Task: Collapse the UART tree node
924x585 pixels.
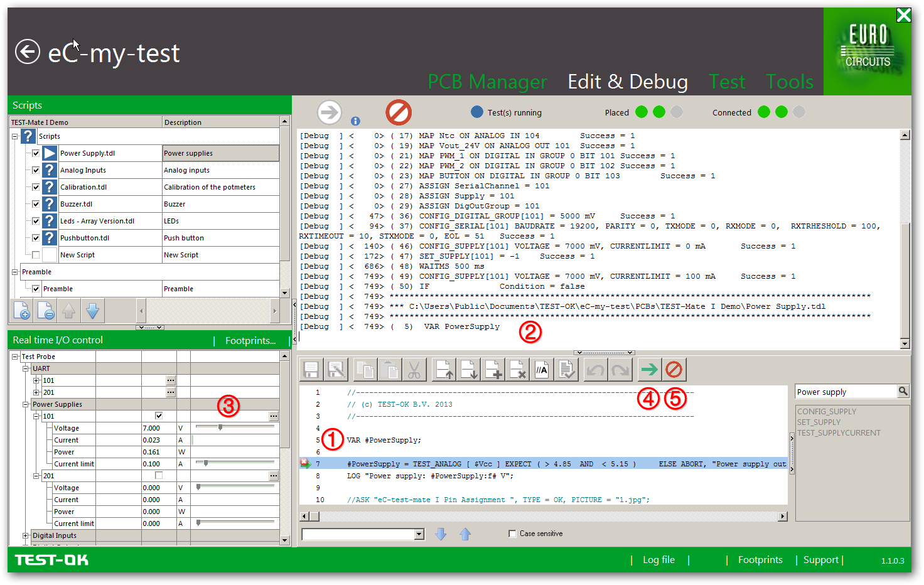Action: tap(26, 368)
